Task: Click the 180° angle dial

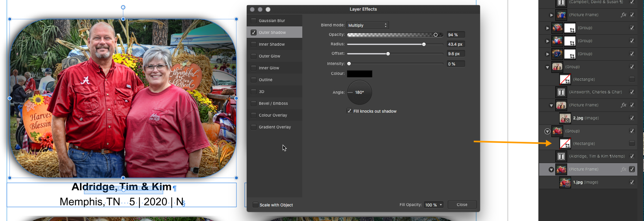Action: 359,93
